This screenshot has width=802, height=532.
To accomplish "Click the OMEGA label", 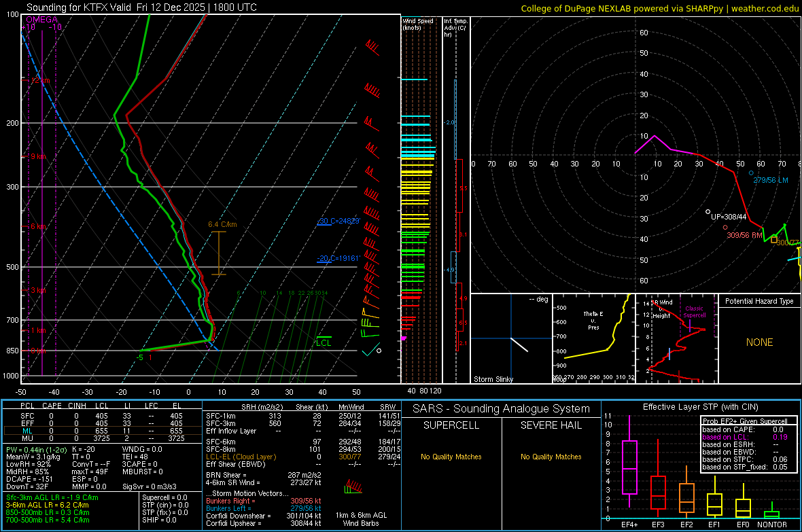I will [x=42, y=20].
